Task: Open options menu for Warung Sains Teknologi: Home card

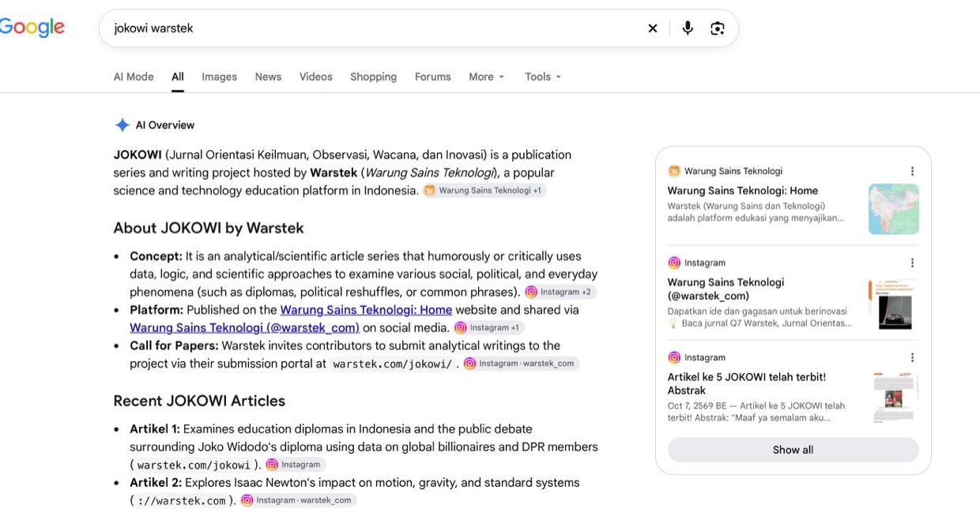Action: coord(912,171)
